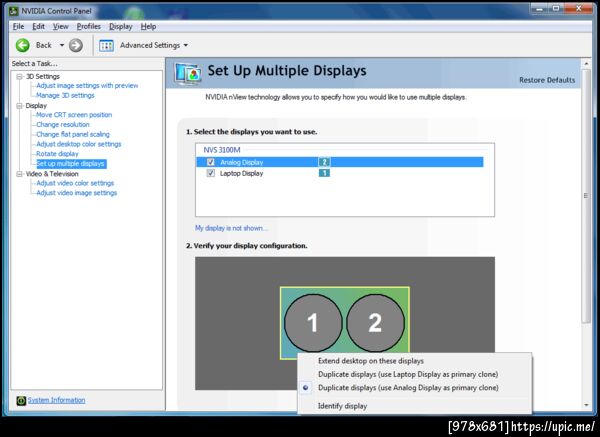Click the Set Up Multiple Displays header icon
This screenshot has height=437, width=600.
[x=188, y=73]
